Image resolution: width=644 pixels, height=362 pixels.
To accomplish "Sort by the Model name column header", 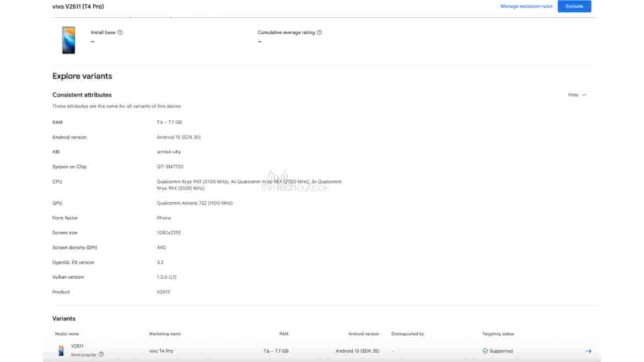I will point(67,334).
